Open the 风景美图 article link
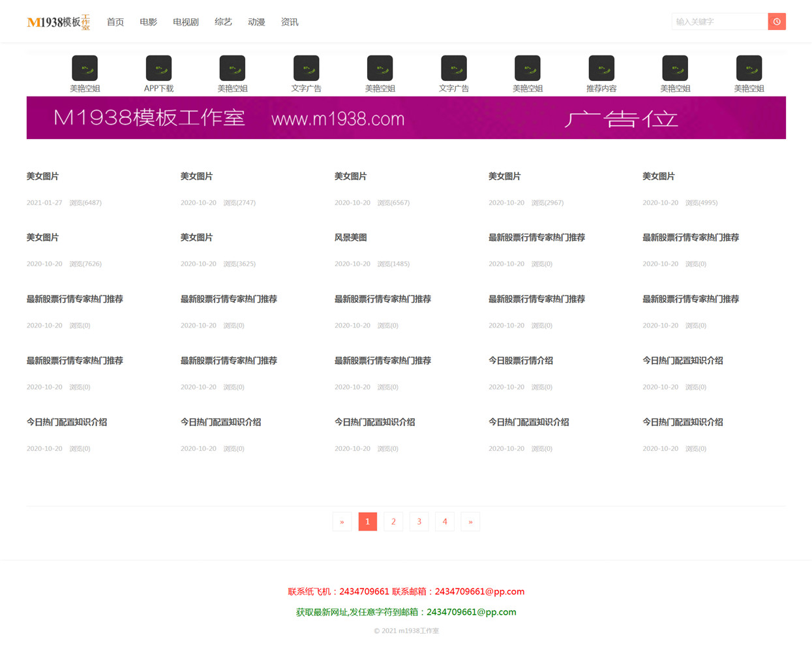 pos(351,238)
